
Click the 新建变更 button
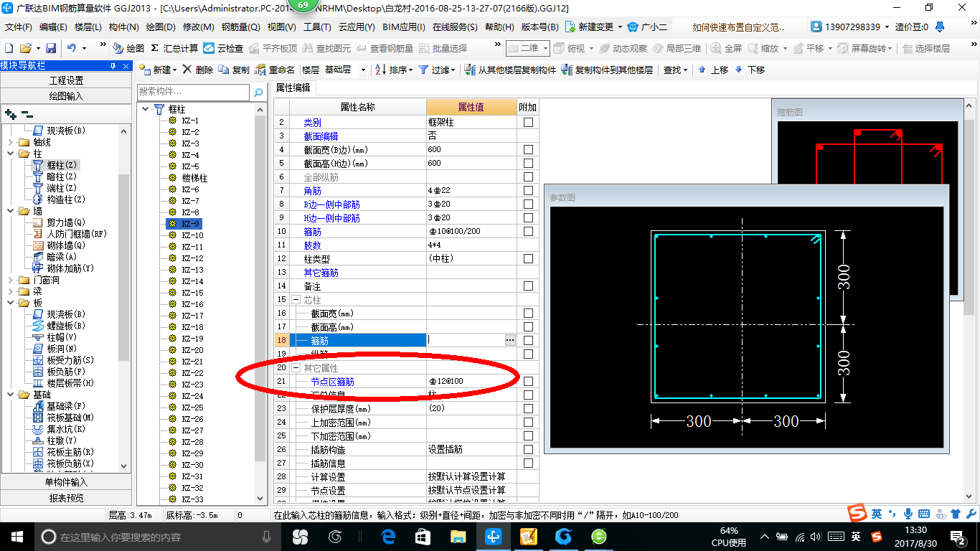point(594,27)
